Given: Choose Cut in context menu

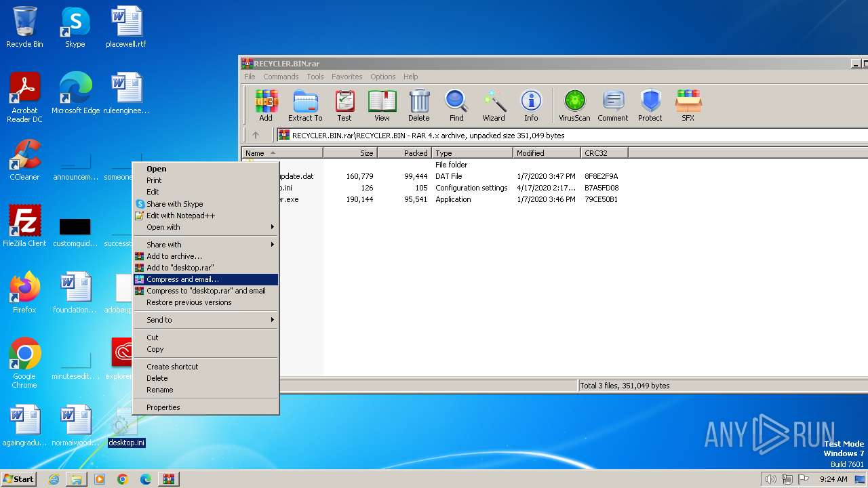Looking at the screenshot, I should [205, 338].
